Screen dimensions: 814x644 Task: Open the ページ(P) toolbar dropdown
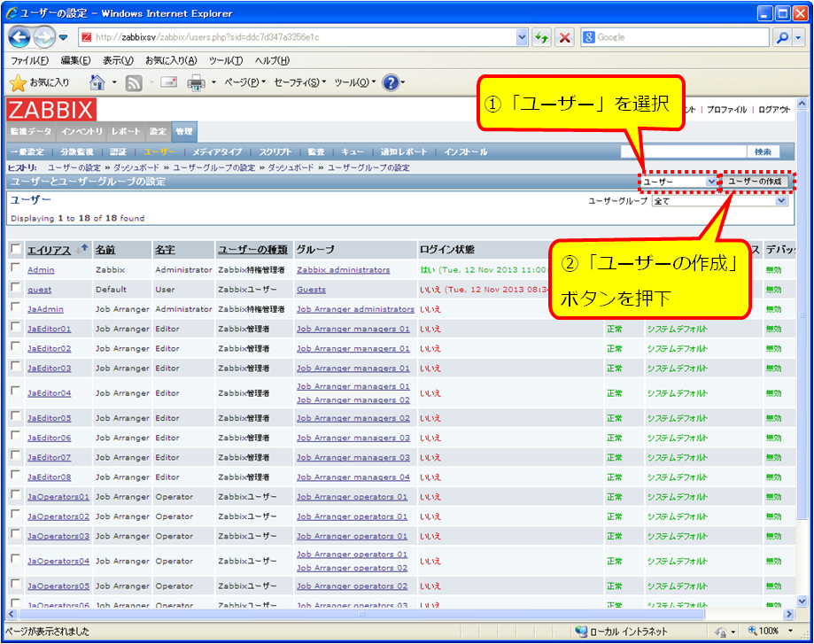244,82
